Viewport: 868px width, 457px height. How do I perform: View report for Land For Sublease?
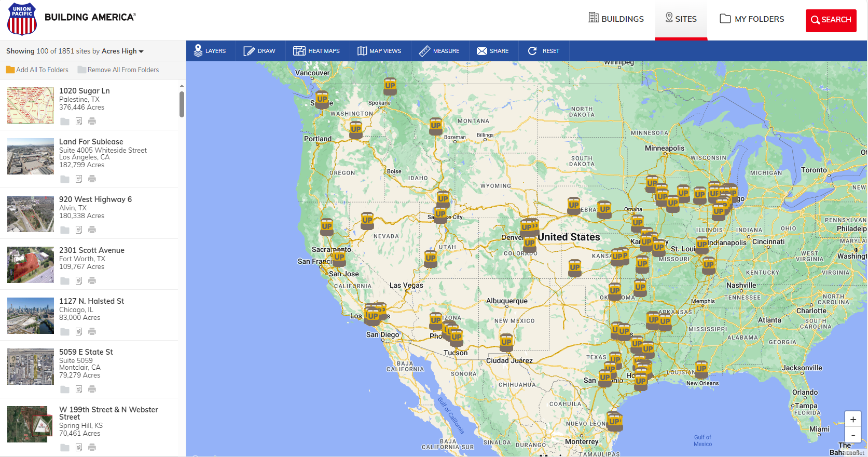coord(79,179)
